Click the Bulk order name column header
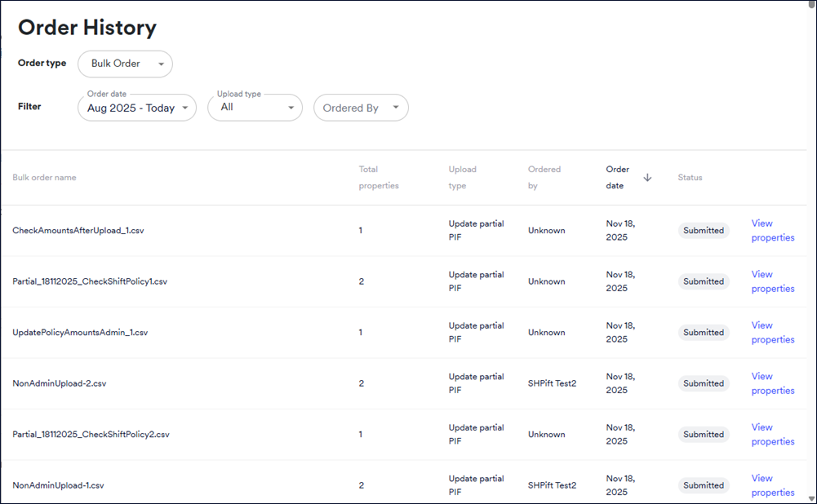The width and height of the screenshot is (817, 504). [44, 178]
